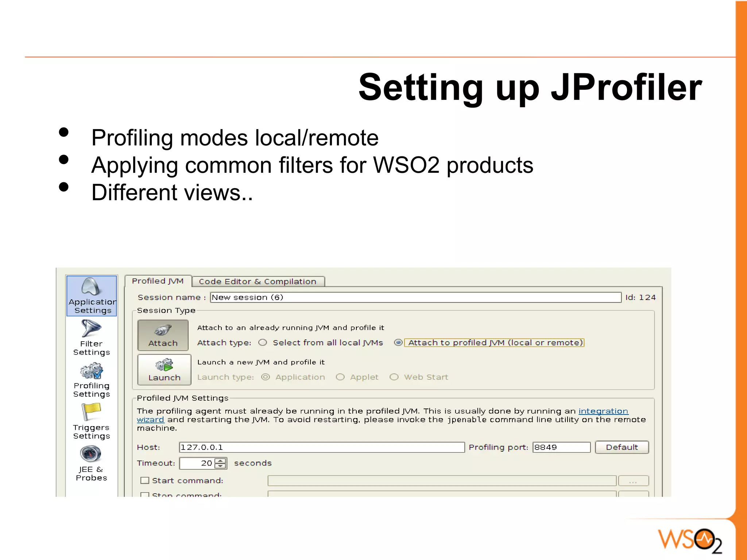Click the Start command text field
The height and width of the screenshot is (560, 747).
pyautogui.click(x=442, y=481)
